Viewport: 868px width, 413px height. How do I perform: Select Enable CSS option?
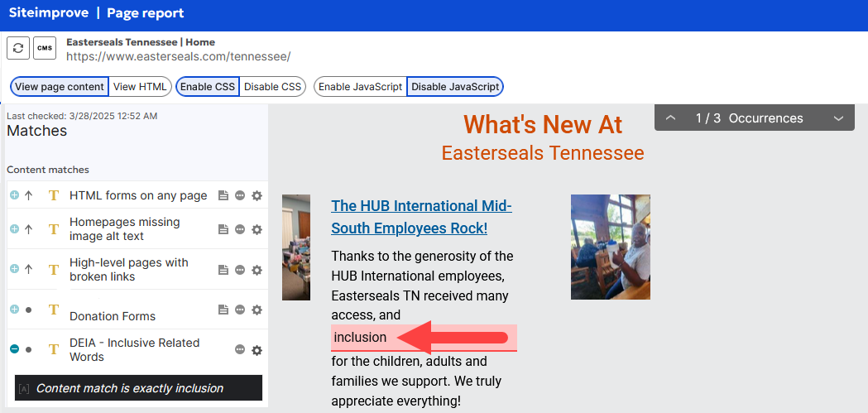point(208,86)
